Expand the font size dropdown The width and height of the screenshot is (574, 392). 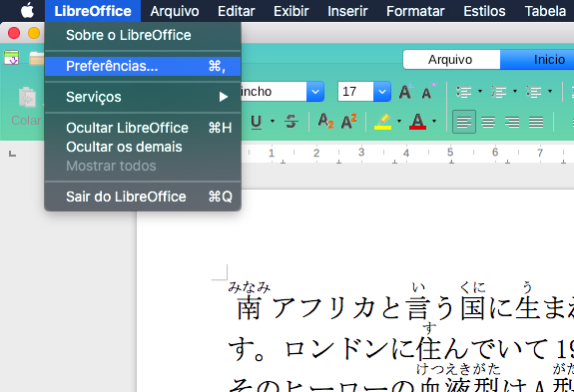click(x=382, y=92)
